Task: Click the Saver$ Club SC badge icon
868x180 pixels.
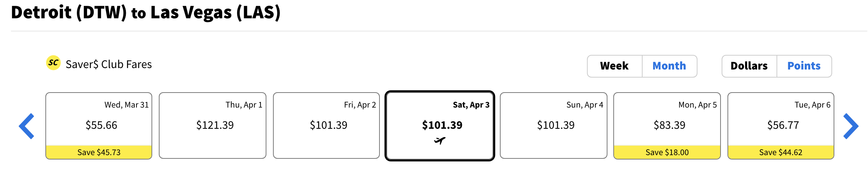Action: pyautogui.click(x=53, y=63)
